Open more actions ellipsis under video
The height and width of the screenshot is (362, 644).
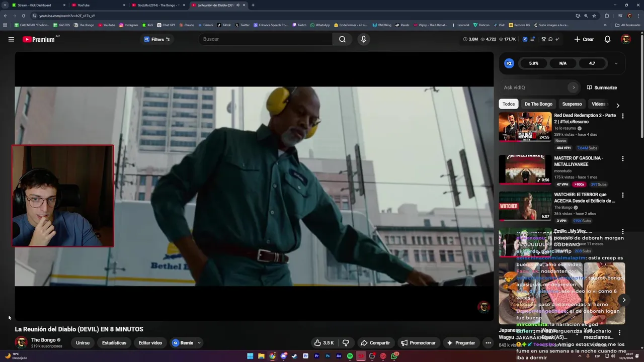click(488, 343)
